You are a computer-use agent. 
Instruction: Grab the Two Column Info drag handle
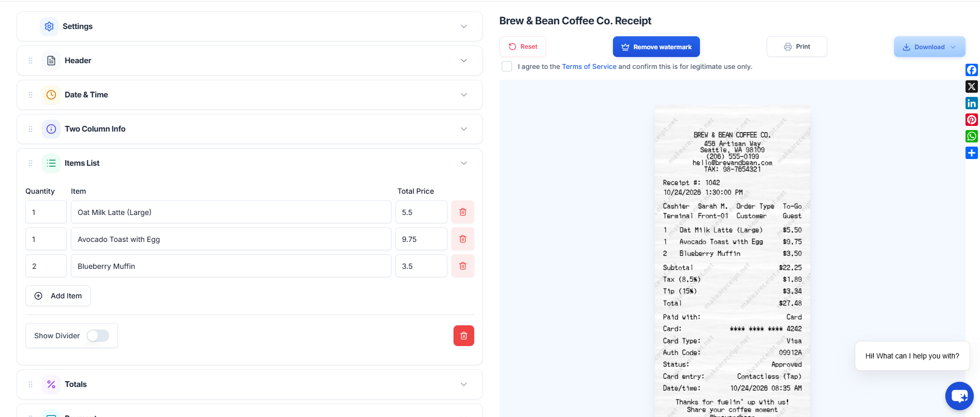[31, 129]
